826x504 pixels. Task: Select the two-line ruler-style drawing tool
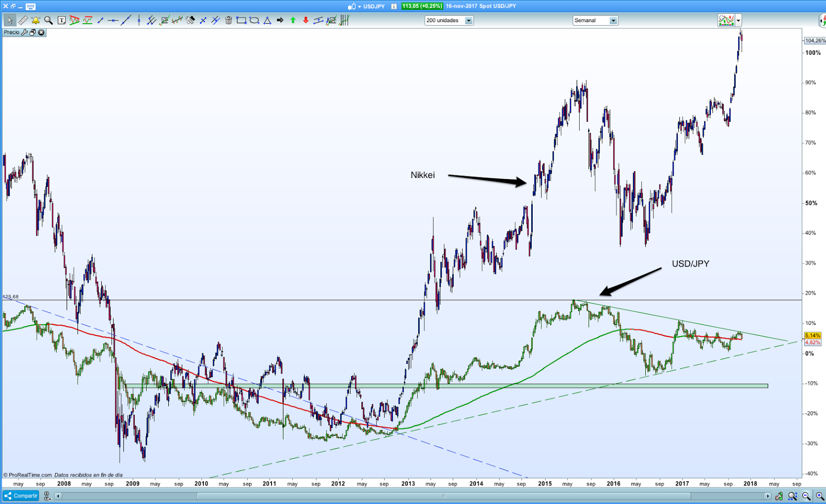tap(319, 21)
